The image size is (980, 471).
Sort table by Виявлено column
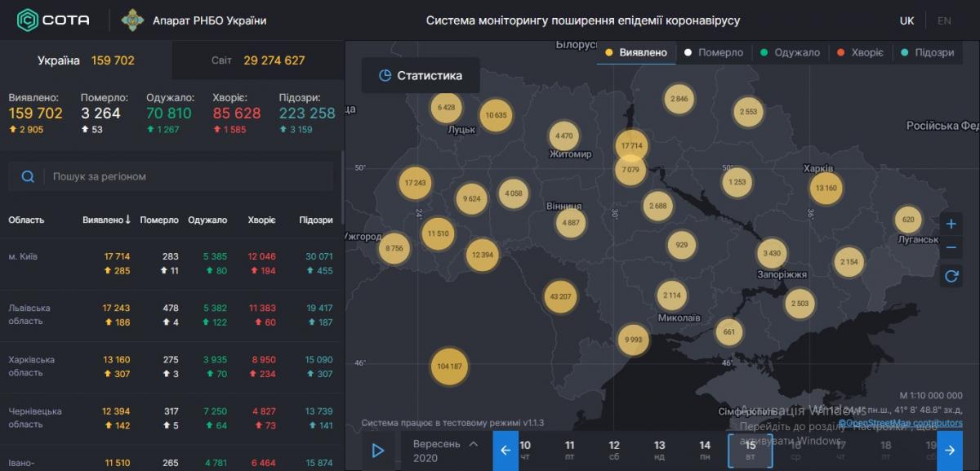click(106, 220)
